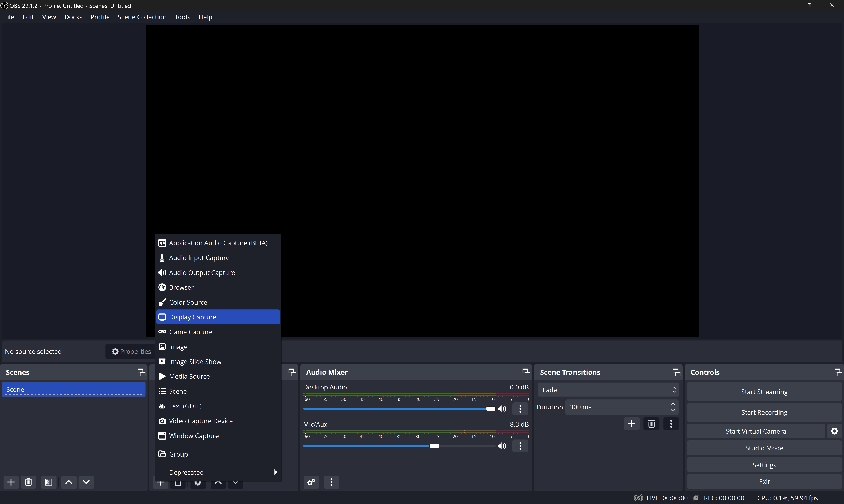Delete the current scene transition
Viewport: 844px width, 504px height.
coord(651,423)
